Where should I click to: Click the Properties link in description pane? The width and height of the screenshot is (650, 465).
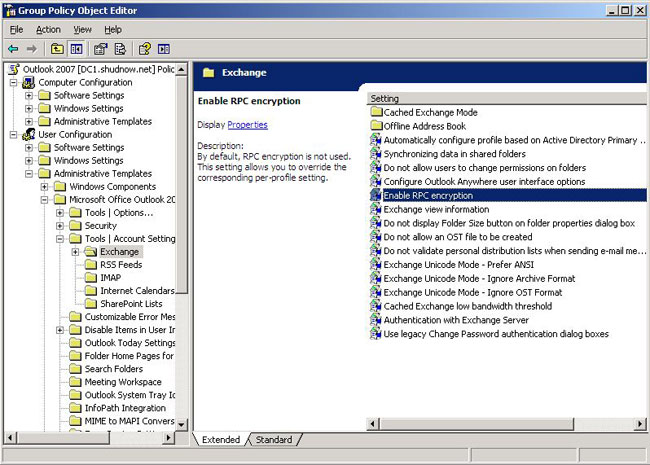click(247, 125)
